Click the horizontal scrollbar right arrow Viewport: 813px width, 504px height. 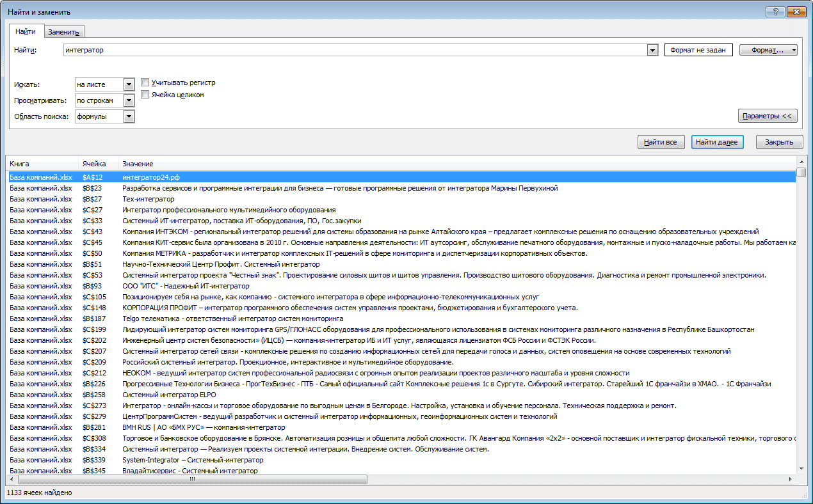coord(791,479)
